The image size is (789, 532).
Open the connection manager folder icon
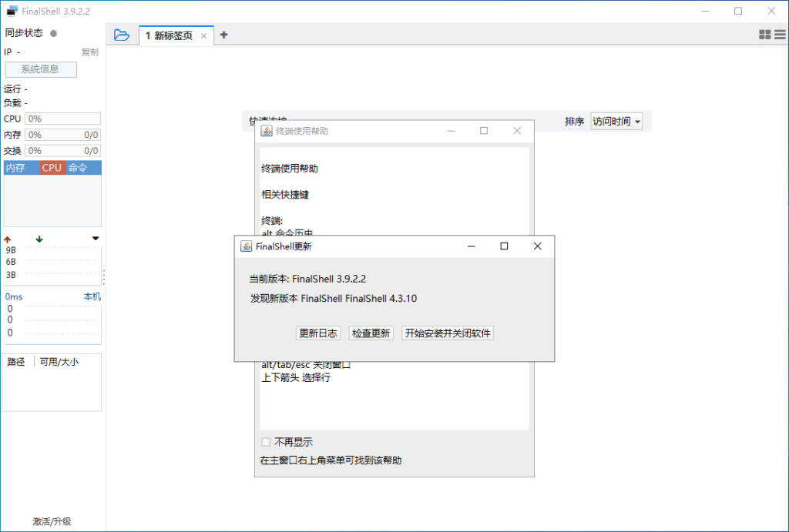pyautogui.click(x=122, y=35)
